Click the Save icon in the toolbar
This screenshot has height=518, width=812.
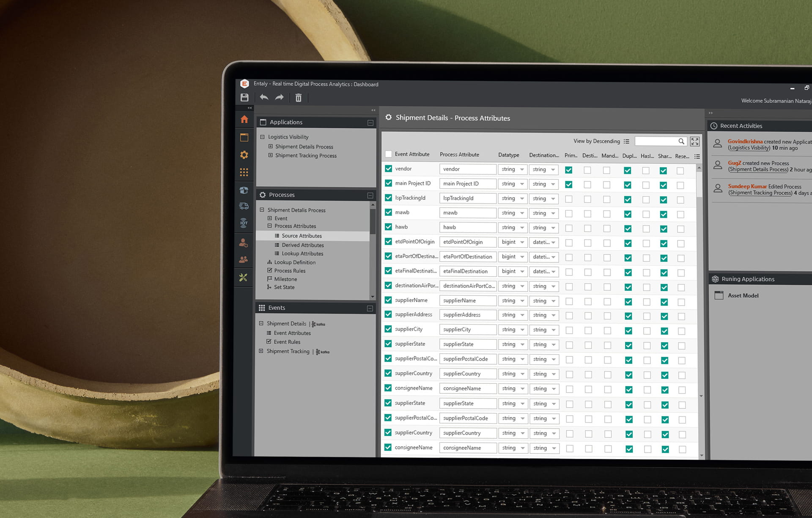244,98
